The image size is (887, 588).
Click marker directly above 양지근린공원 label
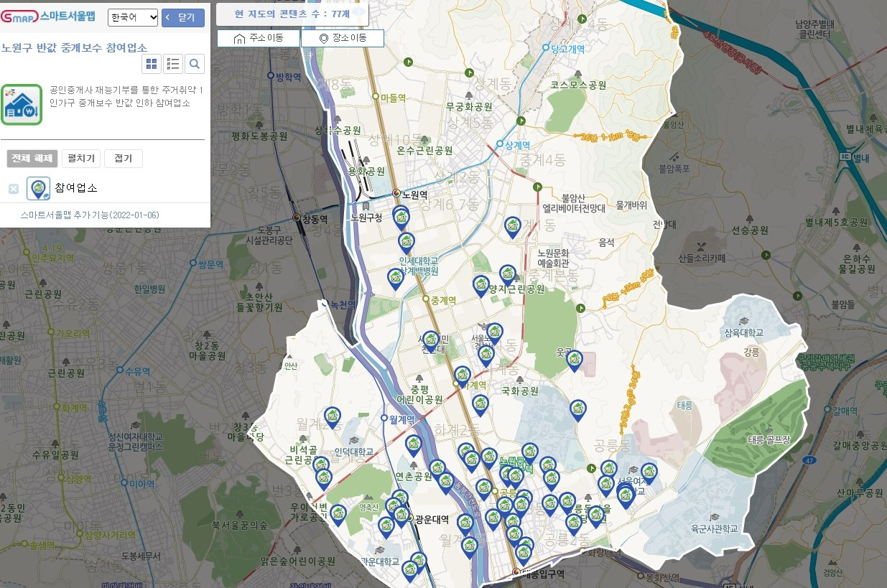(x=508, y=275)
